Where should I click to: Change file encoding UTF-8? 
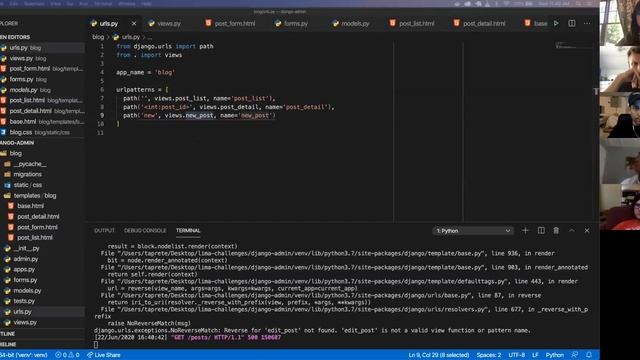516,355
